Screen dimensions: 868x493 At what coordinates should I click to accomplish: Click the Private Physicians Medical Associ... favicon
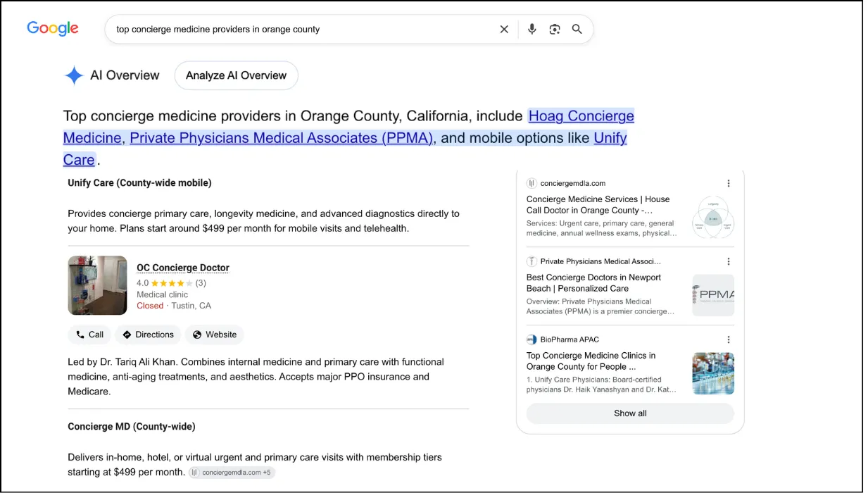[x=532, y=261]
